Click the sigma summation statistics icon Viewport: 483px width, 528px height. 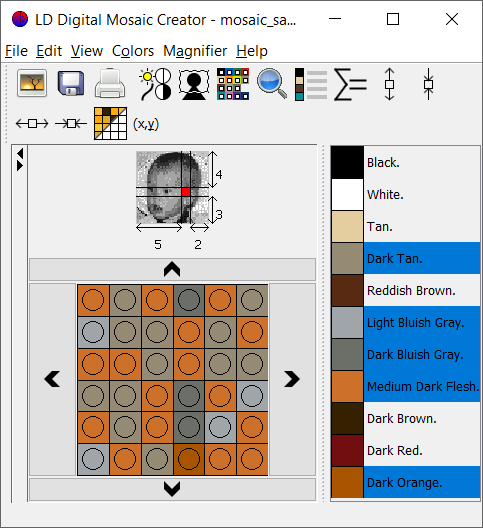[350, 84]
